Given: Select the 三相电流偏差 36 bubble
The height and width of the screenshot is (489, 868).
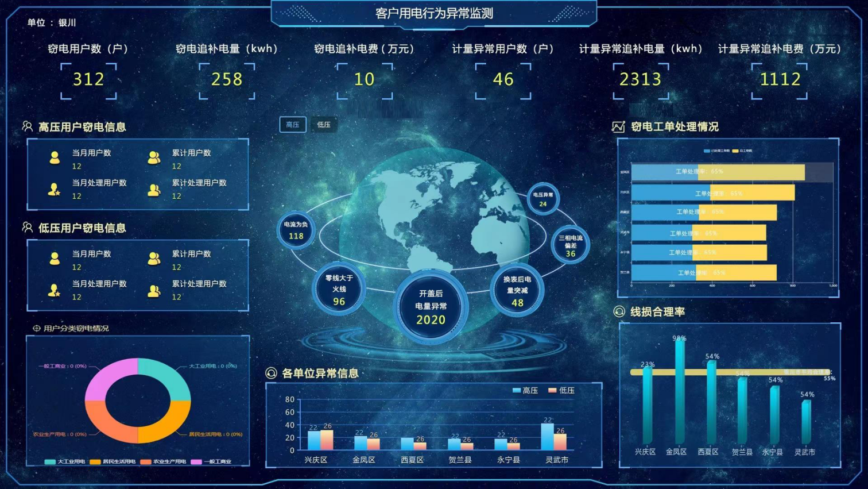Looking at the screenshot, I should tap(570, 245).
